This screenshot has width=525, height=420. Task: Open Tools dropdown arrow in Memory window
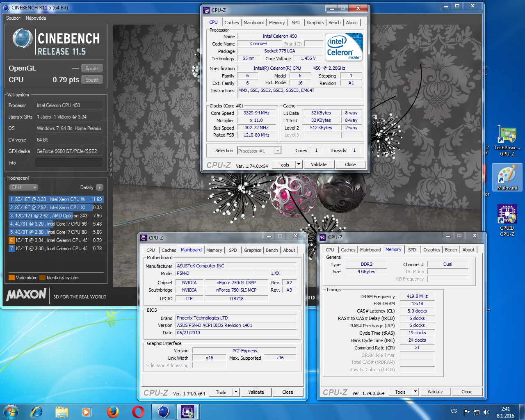click(x=415, y=392)
